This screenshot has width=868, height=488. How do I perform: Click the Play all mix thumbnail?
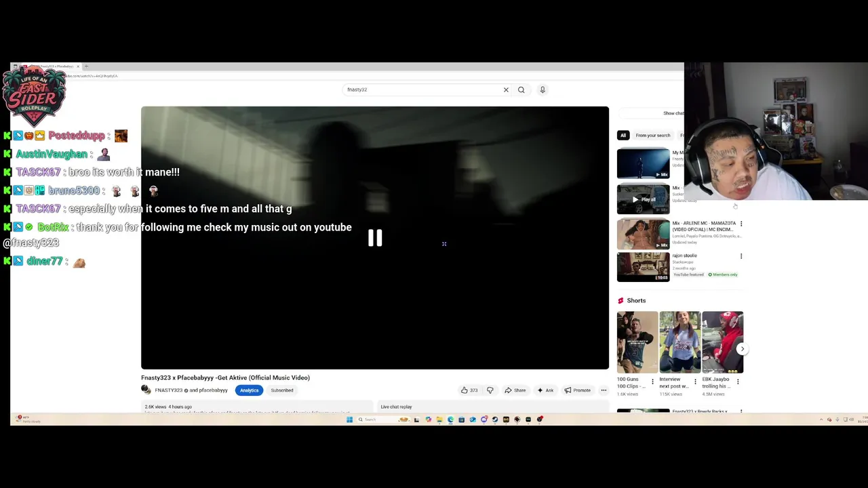pyautogui.click(x=643, y=199)
